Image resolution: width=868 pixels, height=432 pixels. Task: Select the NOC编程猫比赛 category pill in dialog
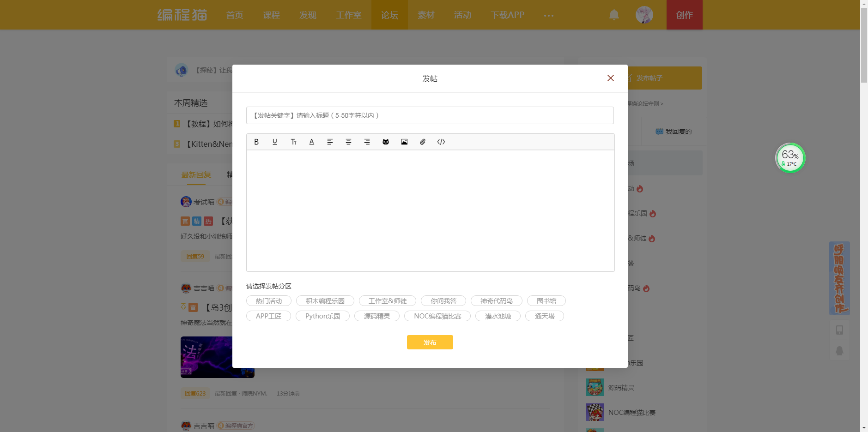[437, 316]
